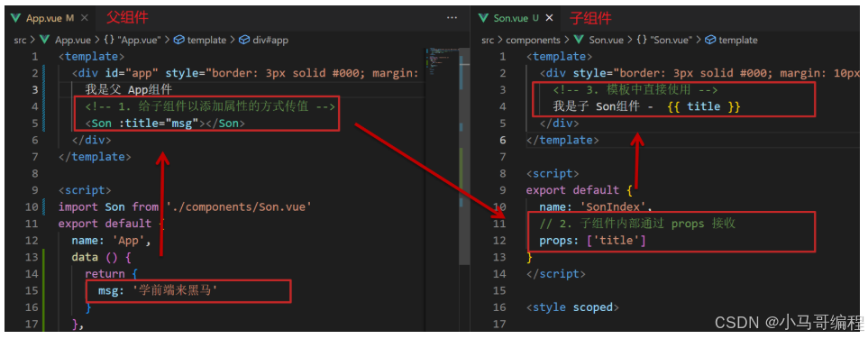The image size is (868, 339).
Task: Open the src breadcrumb in left editor
Action: pos(21,40)
